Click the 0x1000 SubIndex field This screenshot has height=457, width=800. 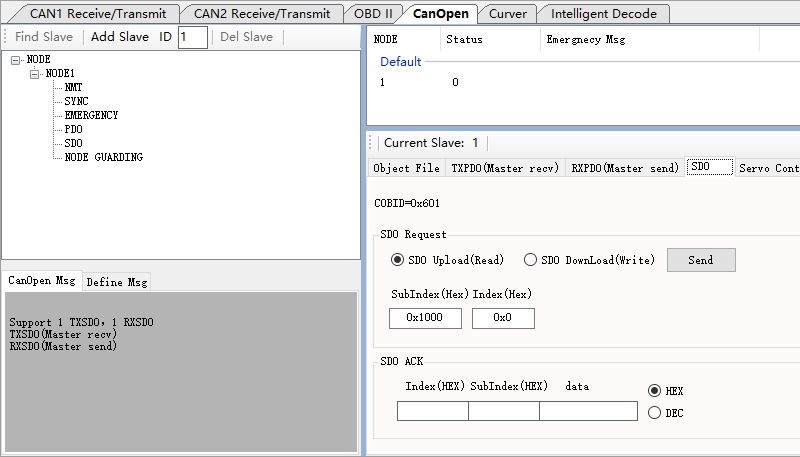pyautogui.click(x=425, y=318)
